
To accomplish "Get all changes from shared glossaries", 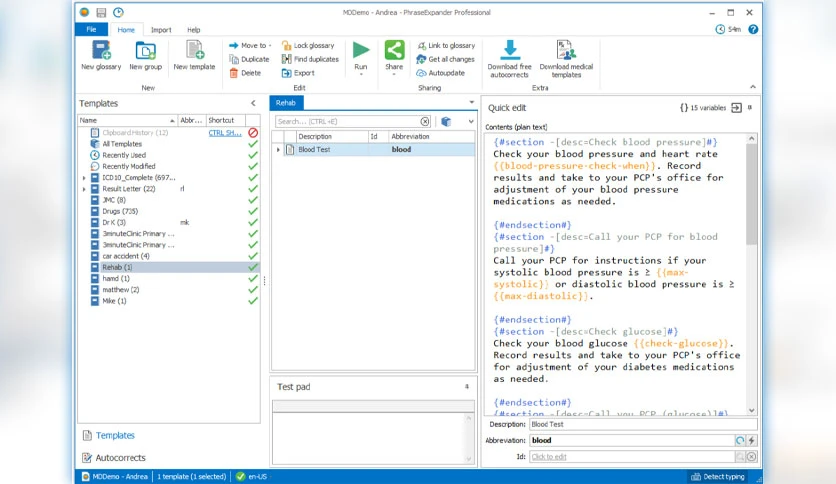I will [445, 59].
